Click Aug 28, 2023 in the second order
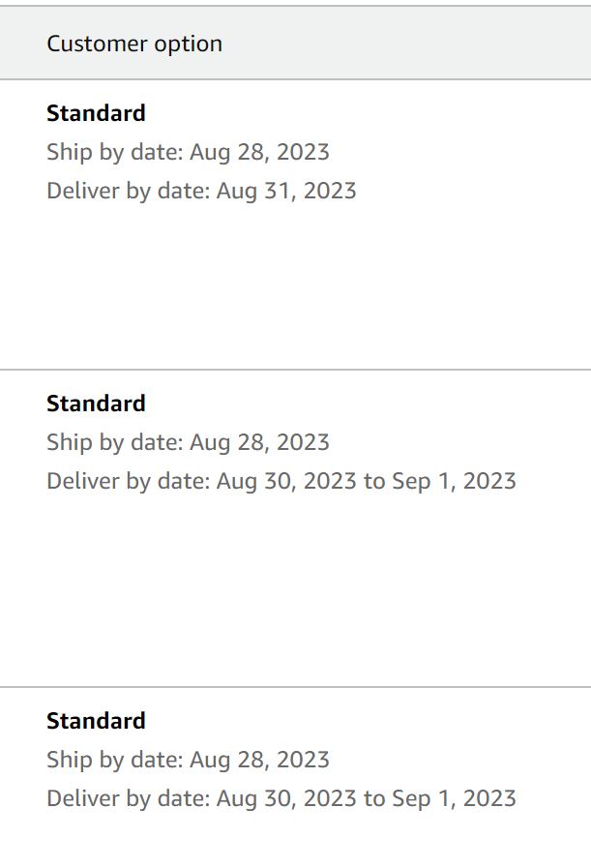 [259, 442]
